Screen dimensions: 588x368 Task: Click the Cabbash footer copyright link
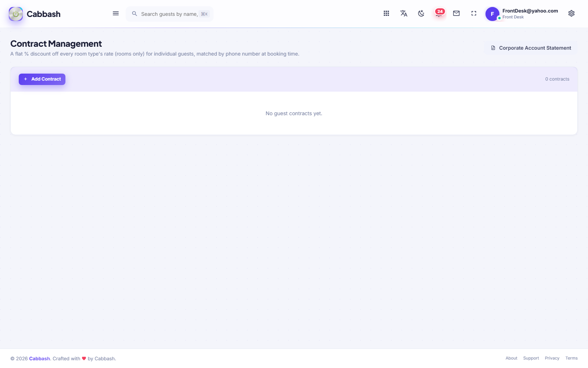39,358
